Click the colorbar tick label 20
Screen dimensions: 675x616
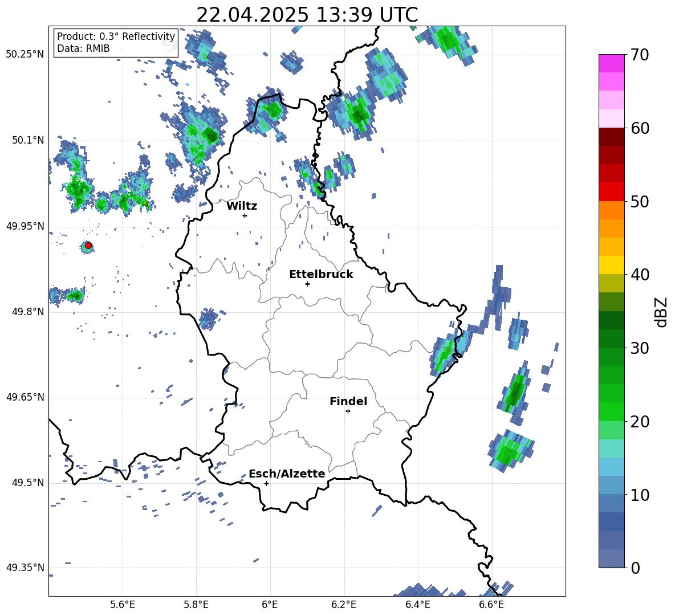click(640, 422)
